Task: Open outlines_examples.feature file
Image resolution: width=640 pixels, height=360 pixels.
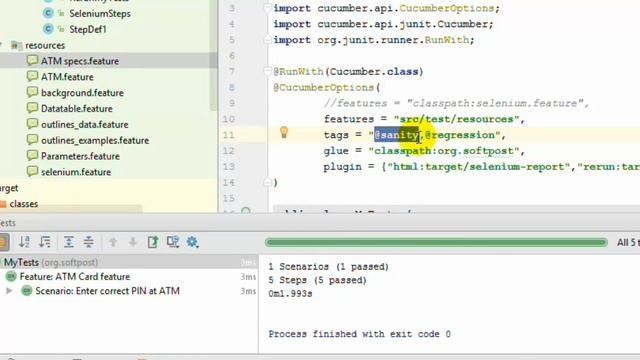Action: pos(95,140)
